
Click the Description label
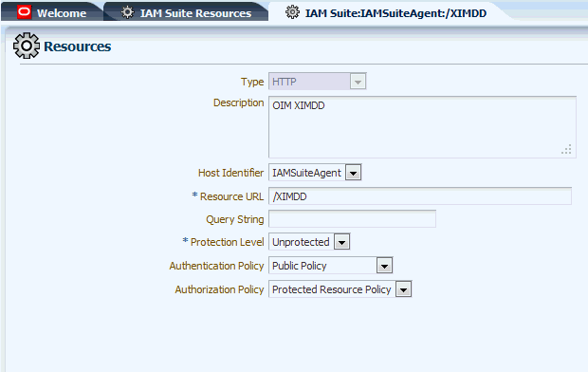point(238,102)
